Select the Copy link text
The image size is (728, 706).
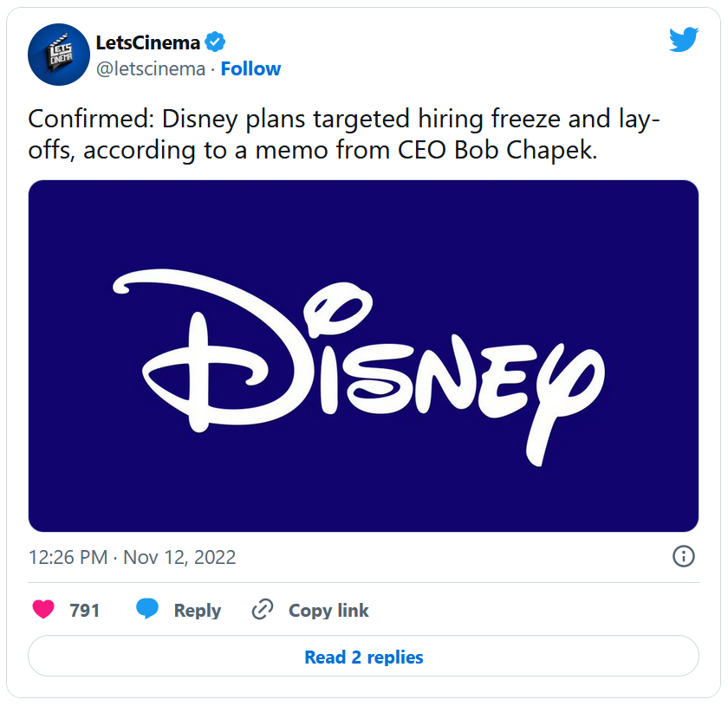[x=328, y=611]
